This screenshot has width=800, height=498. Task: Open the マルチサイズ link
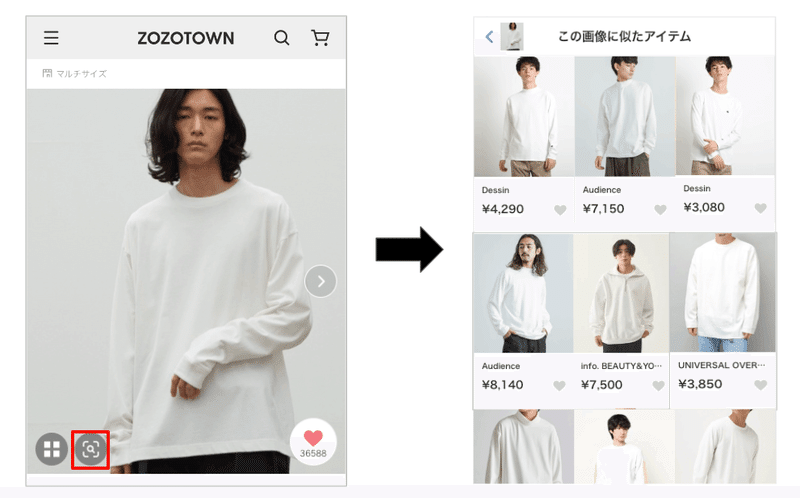[74, 73]
